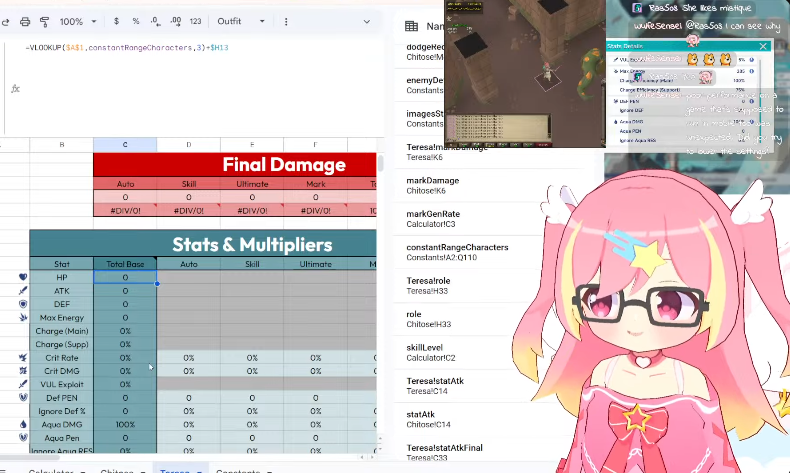790x473 pixels.
Task: Select the Paint format tool
Action: pos(44,22)
